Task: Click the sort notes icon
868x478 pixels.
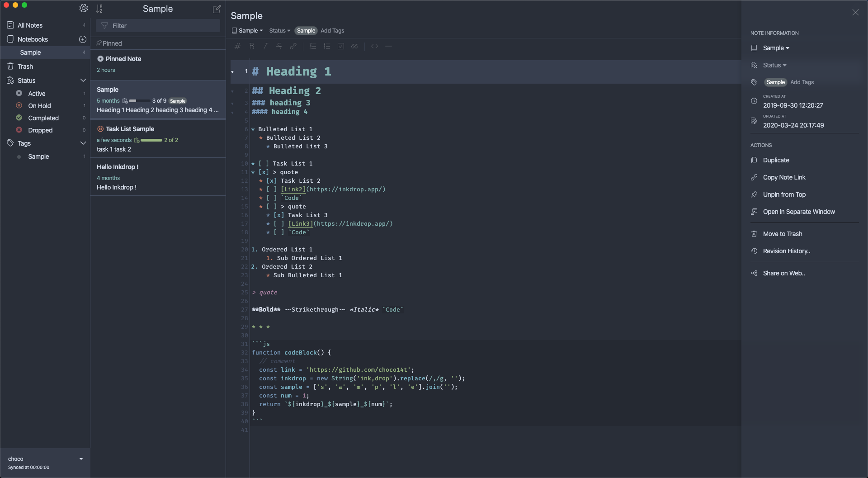Action: coord(99,9)
